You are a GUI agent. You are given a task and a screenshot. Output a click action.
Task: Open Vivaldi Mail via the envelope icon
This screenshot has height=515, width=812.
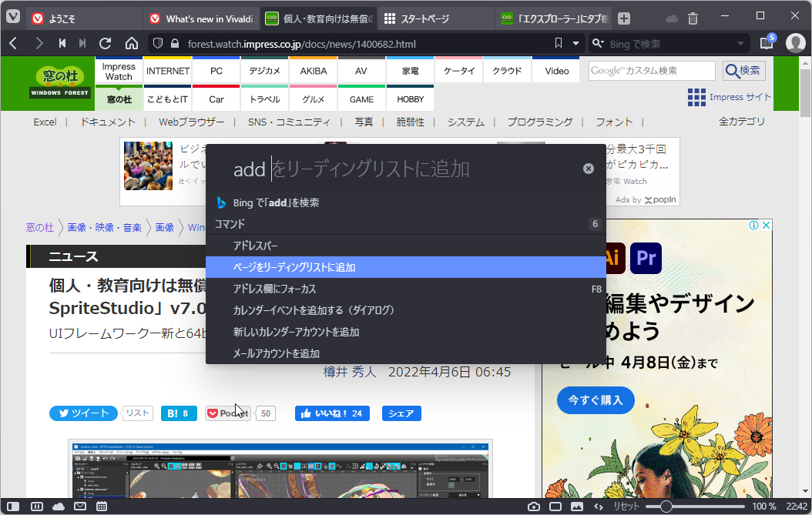(x=79, y=507)
